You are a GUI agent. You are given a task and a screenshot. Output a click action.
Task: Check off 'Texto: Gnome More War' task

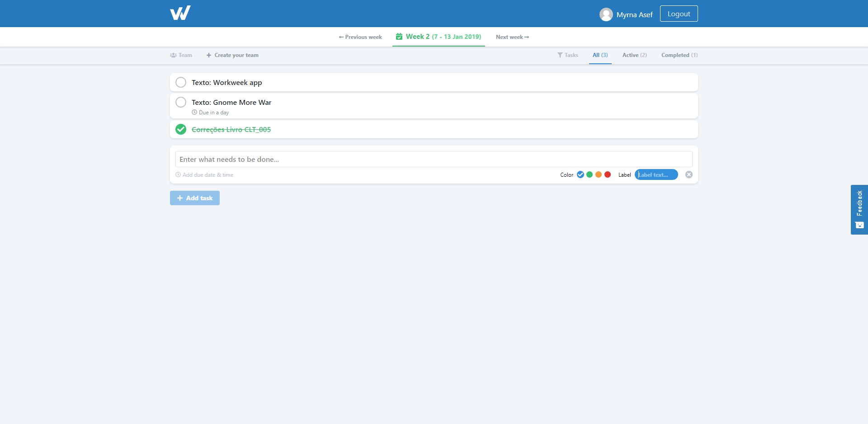tap(181, 102)
